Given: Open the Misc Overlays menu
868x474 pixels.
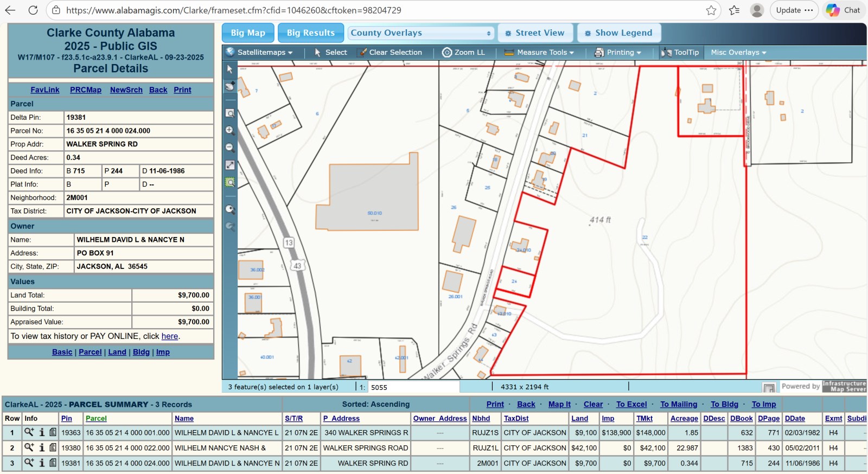Looking at the screenshot, I should (738, 53).
